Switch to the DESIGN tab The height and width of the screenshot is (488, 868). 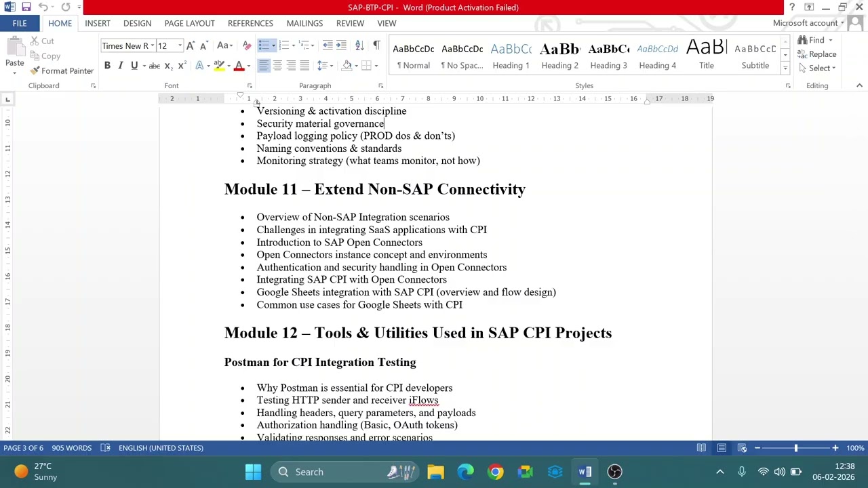[137, 23]
